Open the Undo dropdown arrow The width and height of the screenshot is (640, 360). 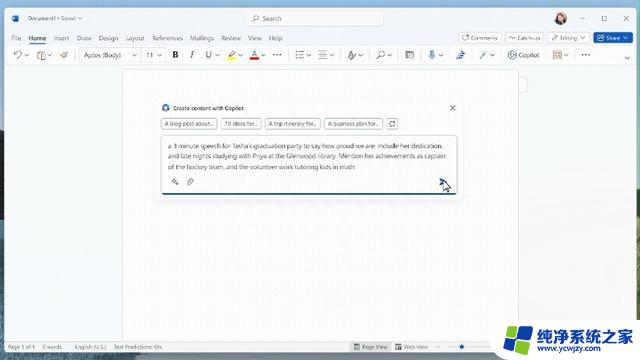(27, 55)
